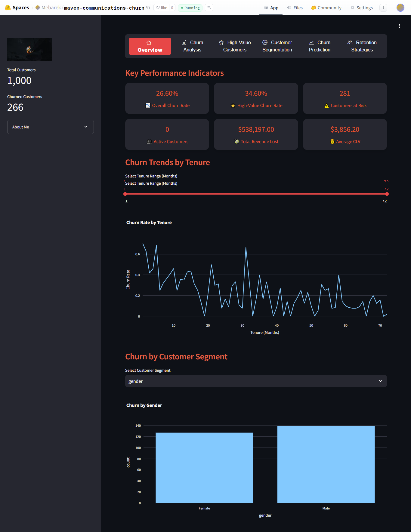Click the left tenure slider handle

(x=125, y=194)
